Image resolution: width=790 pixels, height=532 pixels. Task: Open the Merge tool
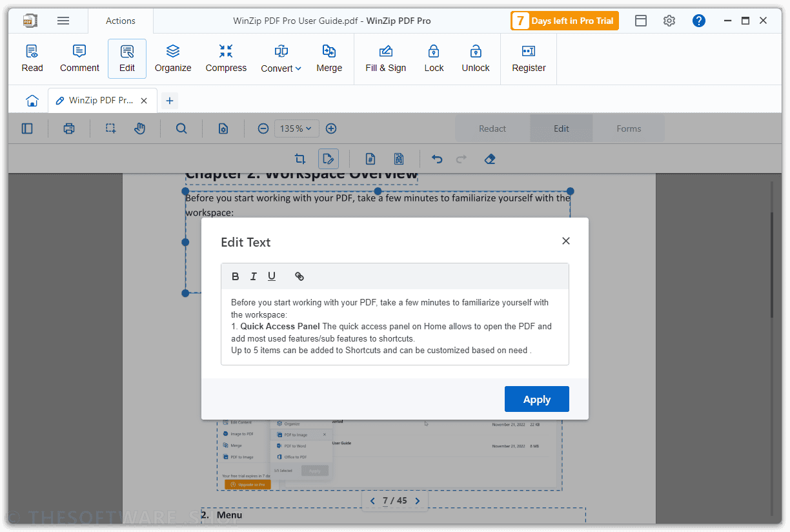click(329, 59)
